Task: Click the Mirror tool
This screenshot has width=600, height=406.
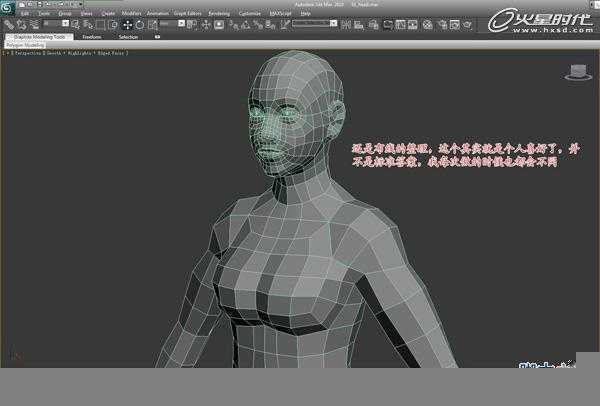Action: tap(346, 25)
